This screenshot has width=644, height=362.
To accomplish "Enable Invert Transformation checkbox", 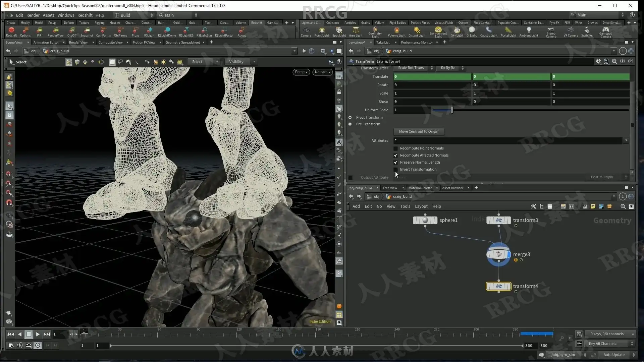I will coord(396,169).
